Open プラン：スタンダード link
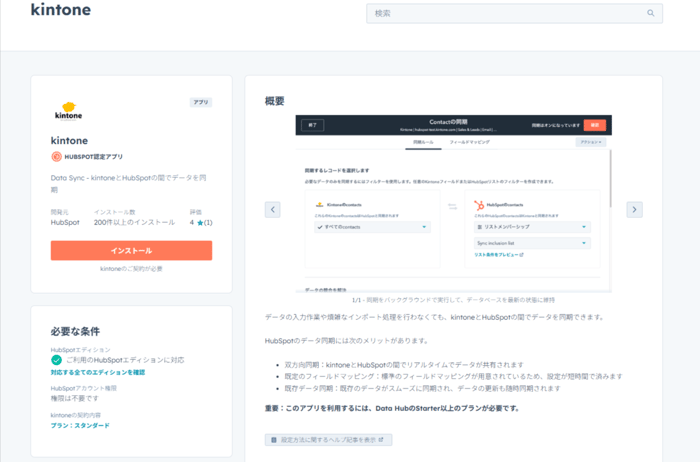The height and width of the screenshot is (462, 700). click(x=80, y=425)
